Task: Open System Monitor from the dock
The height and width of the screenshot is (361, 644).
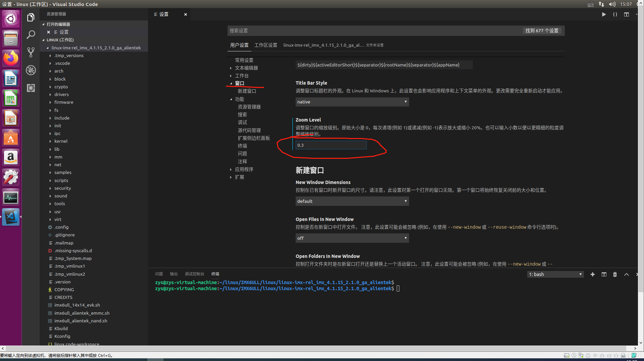Action: click(x=11, y=197)
